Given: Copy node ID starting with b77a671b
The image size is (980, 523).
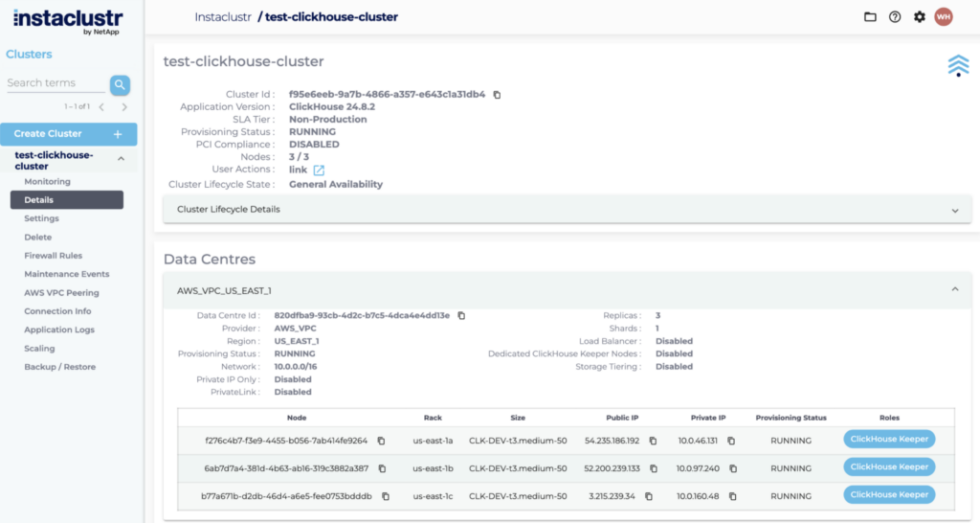Looking at the screenshot, I should point(386,496).
